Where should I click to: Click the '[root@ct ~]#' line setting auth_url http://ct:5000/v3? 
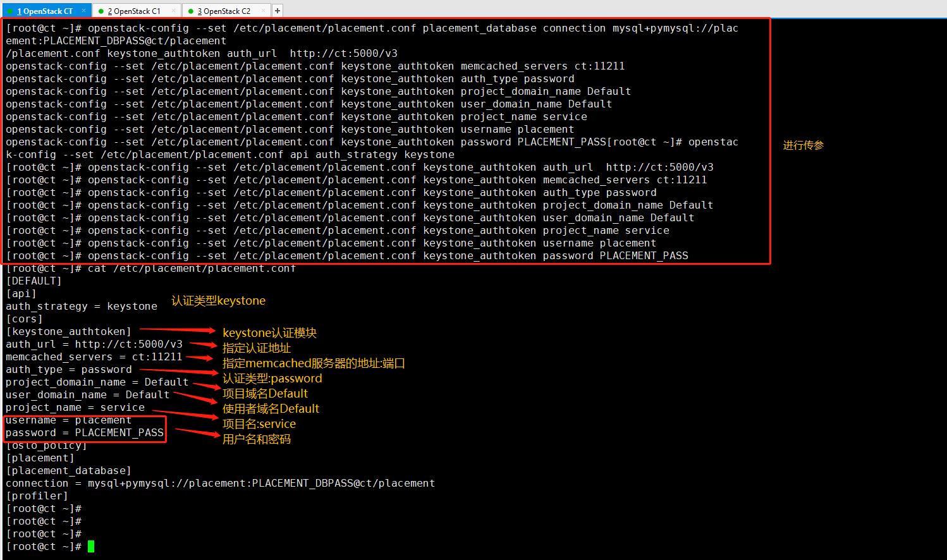360,167
